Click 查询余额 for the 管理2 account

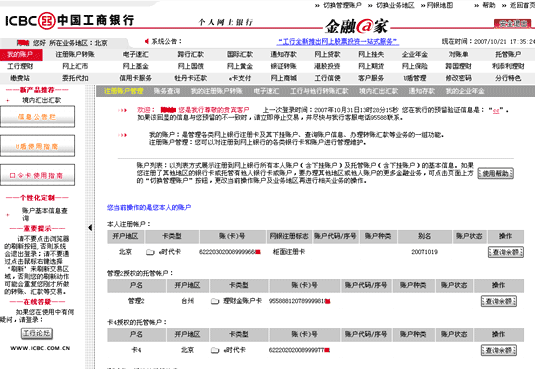tap(498, 301)
